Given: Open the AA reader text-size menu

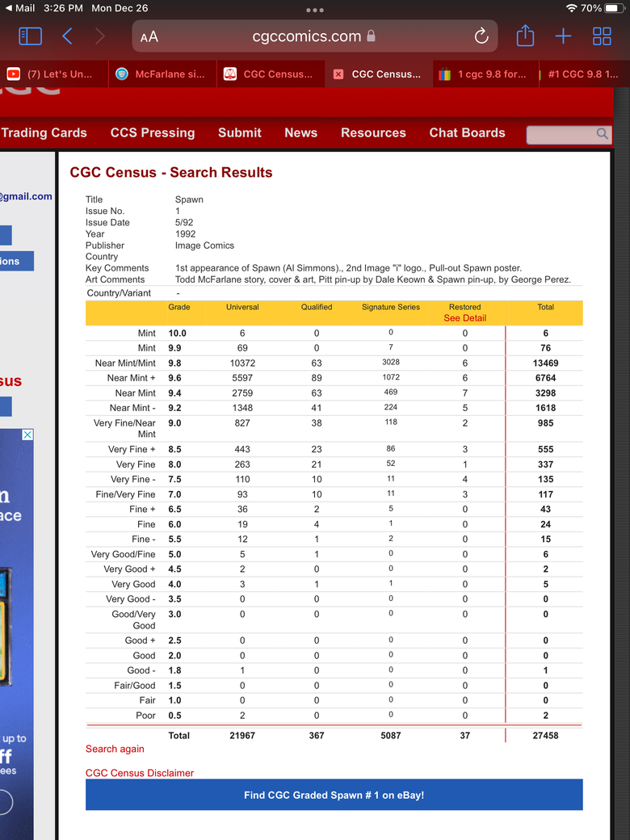Looking at the screenshot, I should click(x=149, y=37).
